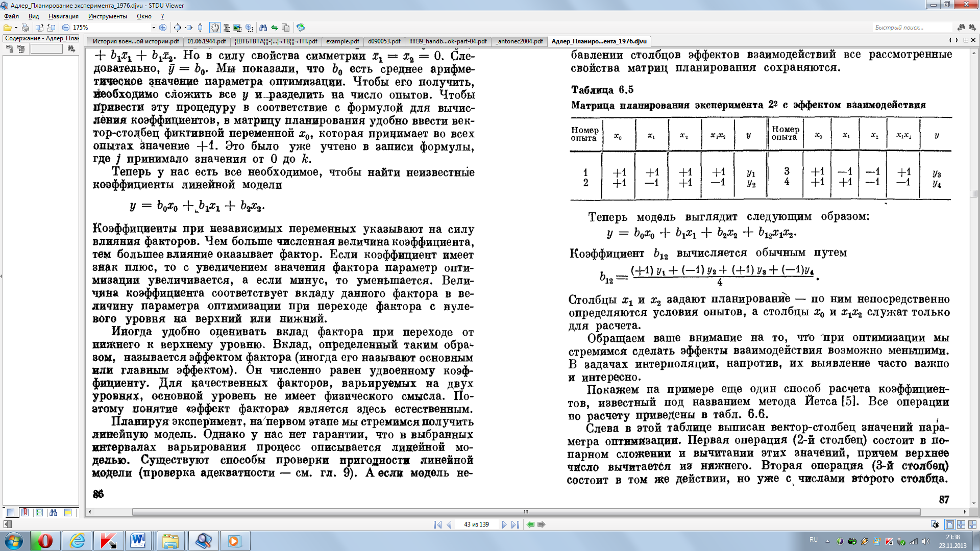This screenshot has width=980, height=551.
Task: Click the Print icon in toolbar
Action: pos(26,28)
